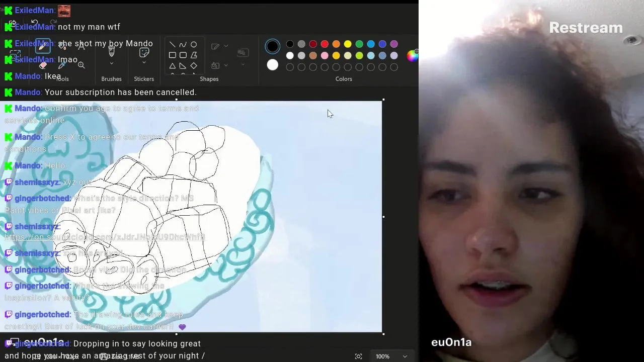Pick the gold palette color
The height and width of the screenshot is (362, 644).
point(336,56)
